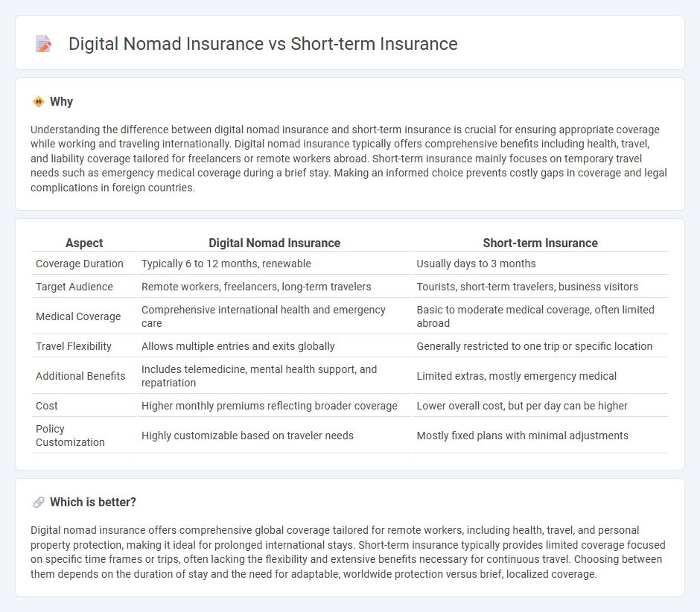Click the Digital Nomad Insurance column header

[x=274, y=243]
